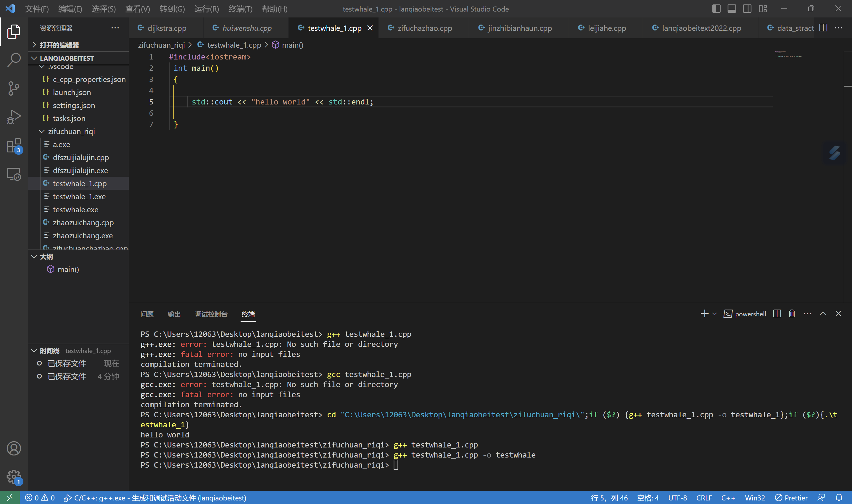This screenshot has height=504, width=852.
Task: Switch to the dijkstra.cpp tab
Action: point(166,28)
